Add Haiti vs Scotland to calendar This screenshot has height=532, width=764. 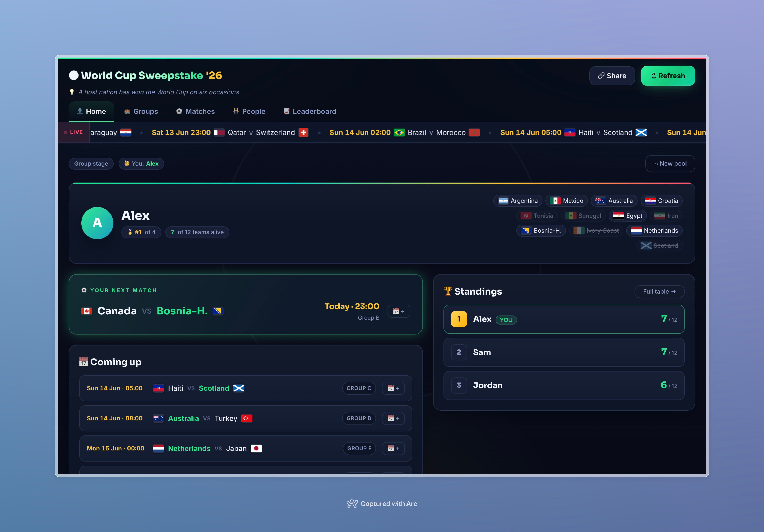tap(393, 388)
